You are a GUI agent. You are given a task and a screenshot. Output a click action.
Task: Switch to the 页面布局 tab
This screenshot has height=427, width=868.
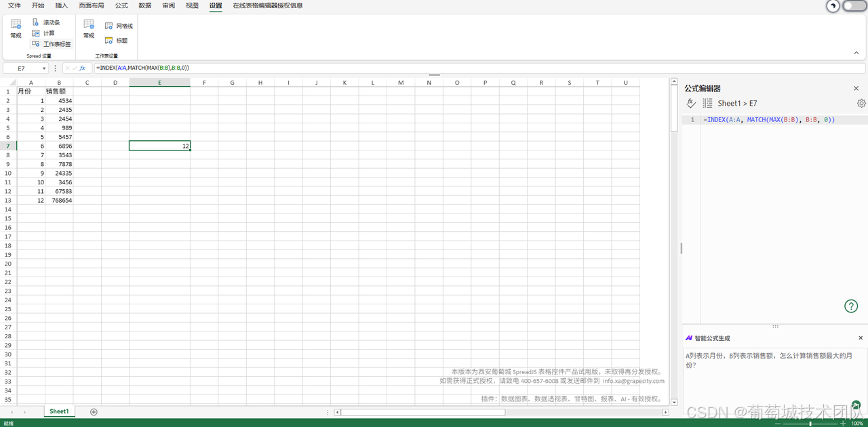point(92,5)
